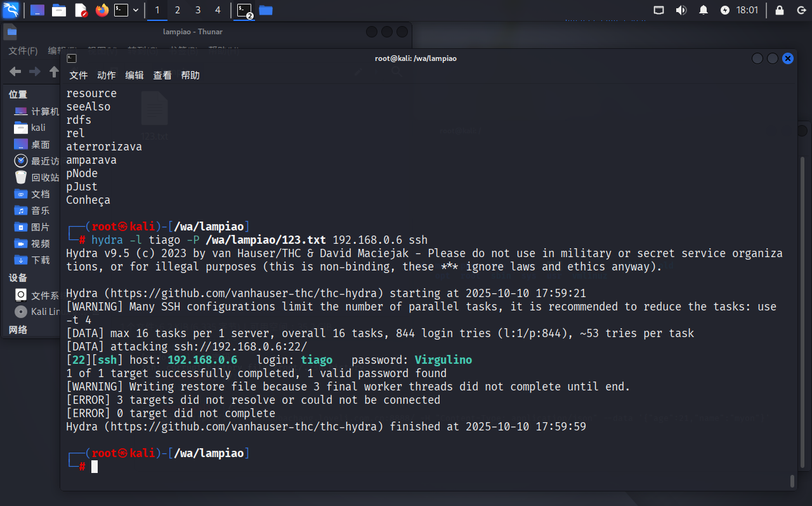This screenshot has height=506, width=812.
Task: Switch to workspace 1
Action: pos(157,10)
